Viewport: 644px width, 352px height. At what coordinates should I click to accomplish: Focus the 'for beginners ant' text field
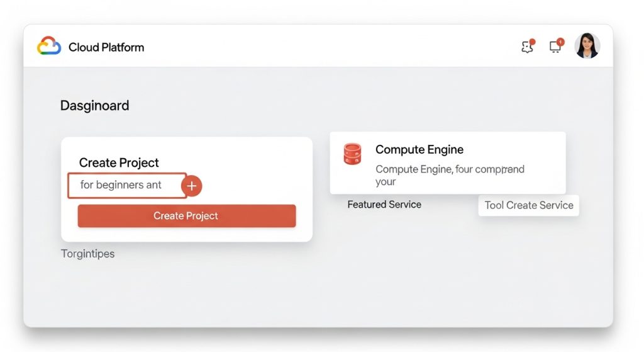126,185
